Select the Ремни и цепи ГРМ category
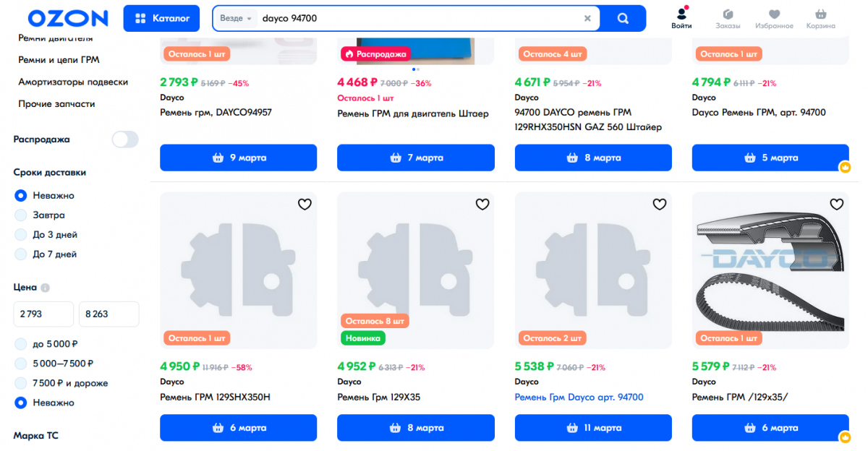Viewport: 868px width, 451px height. (59, 60)
